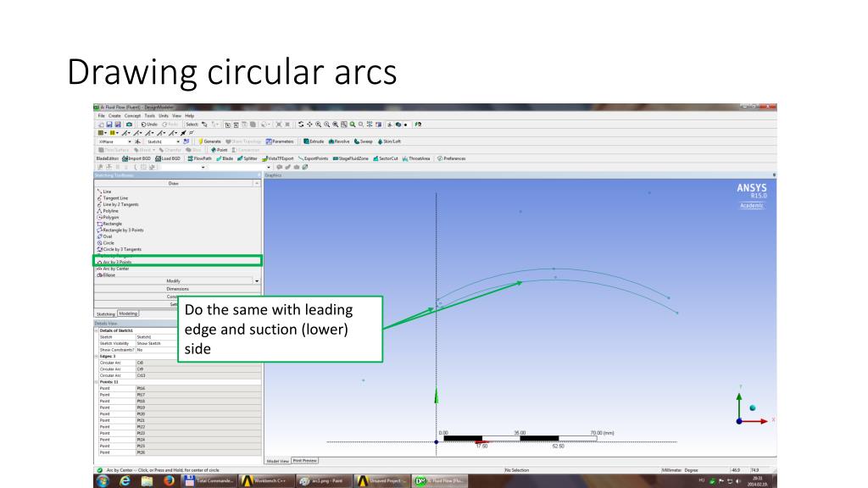
Task: Open the File menu
Action: [102, 116]
